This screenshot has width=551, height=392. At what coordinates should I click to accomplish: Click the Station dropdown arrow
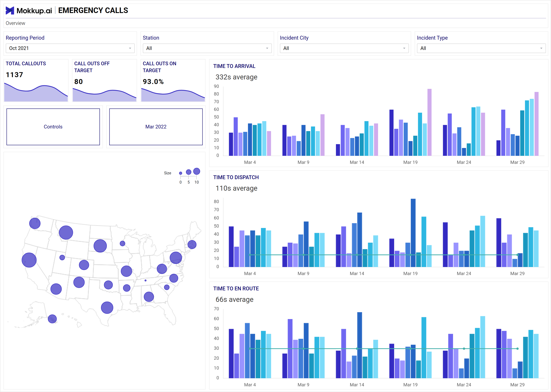(267, 48)
